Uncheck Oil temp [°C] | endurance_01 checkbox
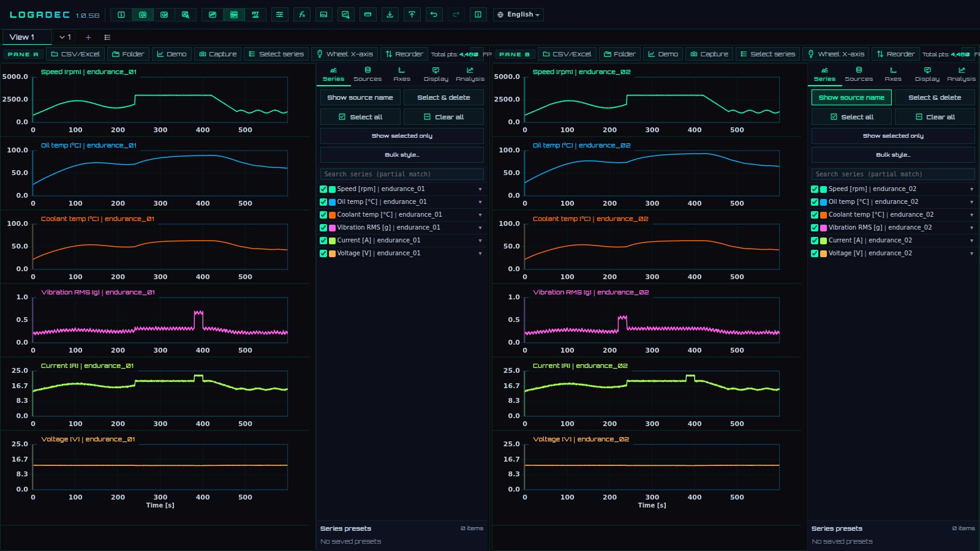Viewport: 980px width, 551px height. pos(323,202)
